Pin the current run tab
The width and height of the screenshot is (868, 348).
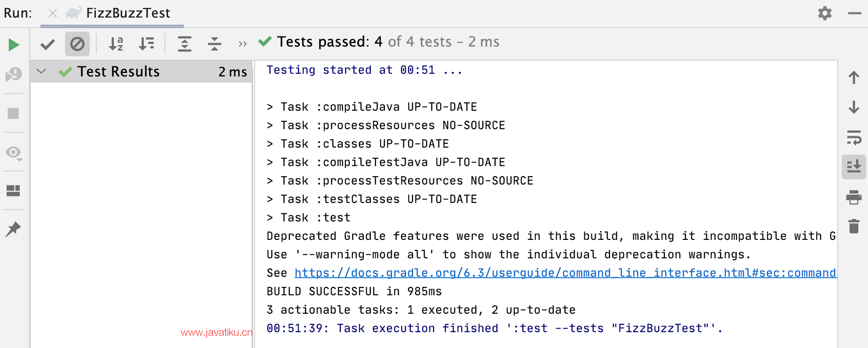point(13,229)
